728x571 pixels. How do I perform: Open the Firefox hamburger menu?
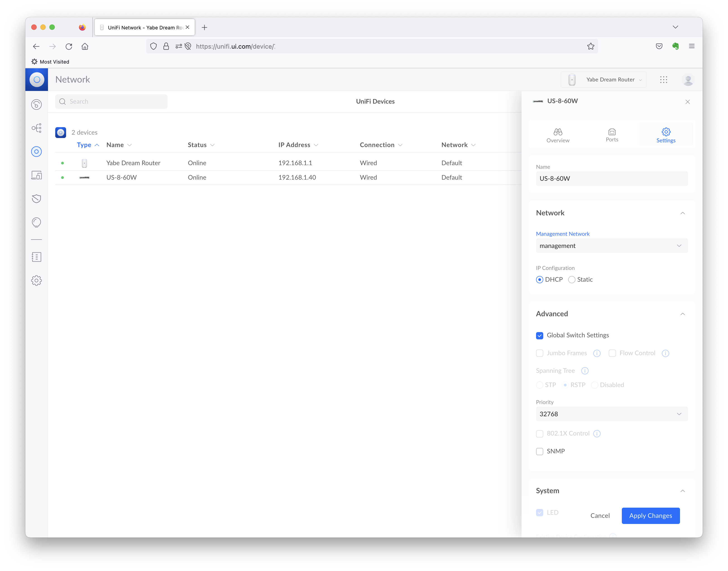(x=692, y=46)
